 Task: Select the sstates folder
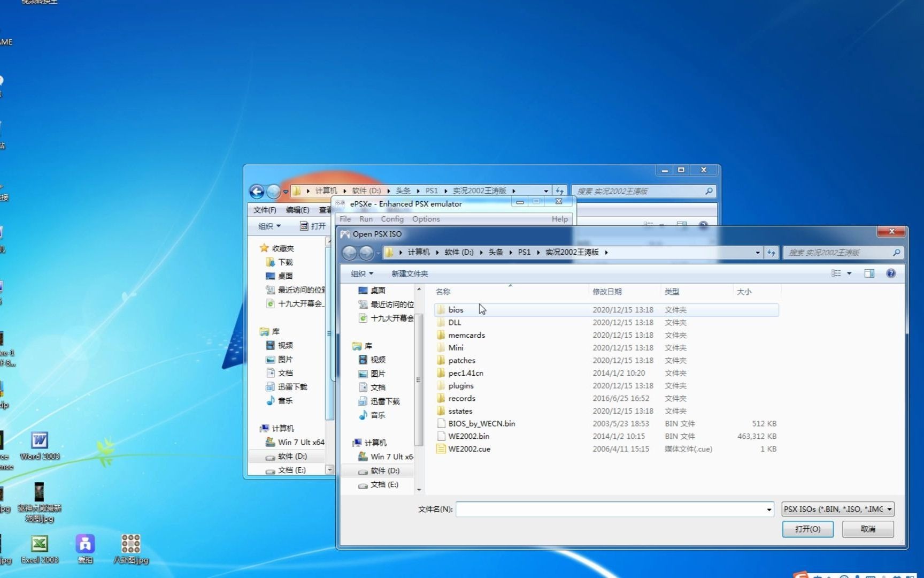click(606, 411)
